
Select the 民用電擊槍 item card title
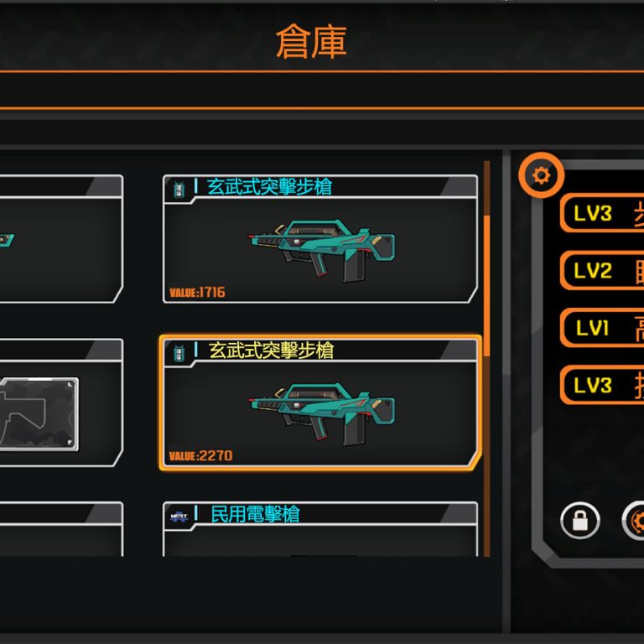tap(255, 514)
